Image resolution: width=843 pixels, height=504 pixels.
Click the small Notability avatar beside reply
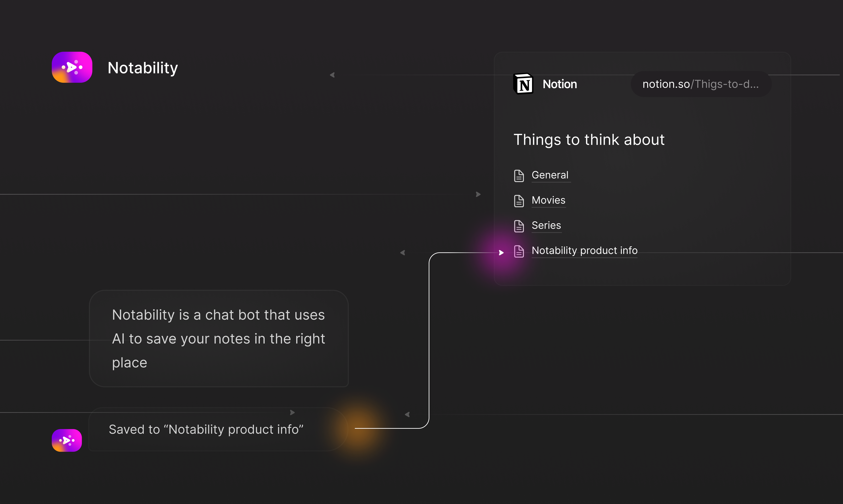pos(67,440)
